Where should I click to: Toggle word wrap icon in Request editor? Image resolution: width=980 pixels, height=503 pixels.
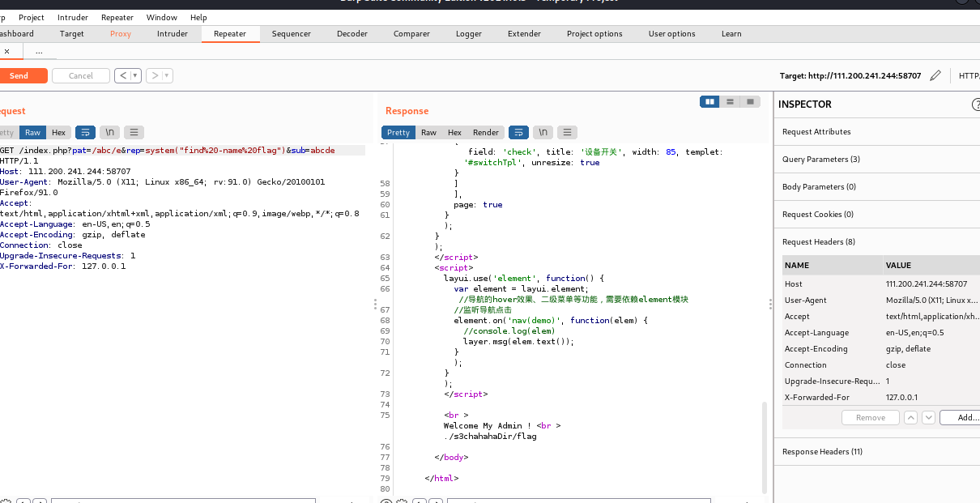point(85,132)
